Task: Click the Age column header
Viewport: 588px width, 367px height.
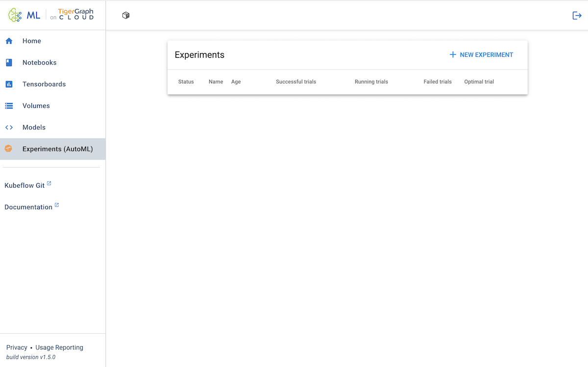Action: tap(236, 82)
